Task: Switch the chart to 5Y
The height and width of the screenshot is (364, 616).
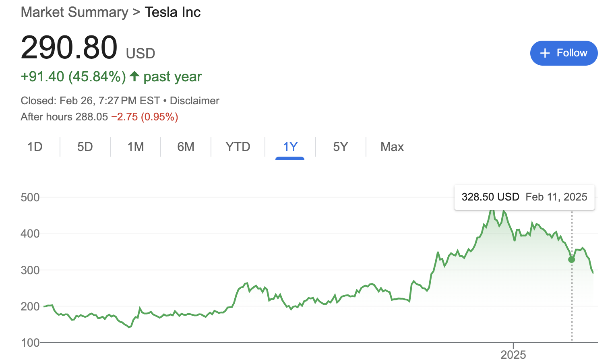Action: (x=340, y=147)
